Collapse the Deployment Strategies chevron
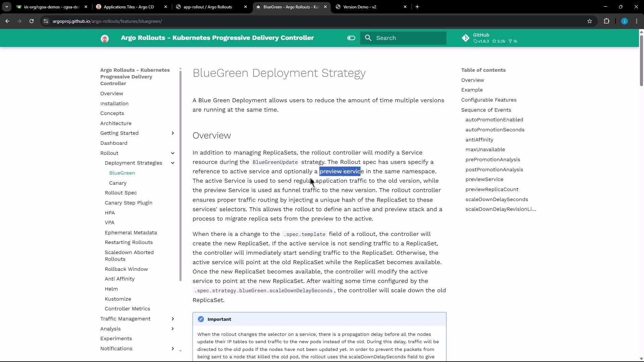 [x=173, y=163]
